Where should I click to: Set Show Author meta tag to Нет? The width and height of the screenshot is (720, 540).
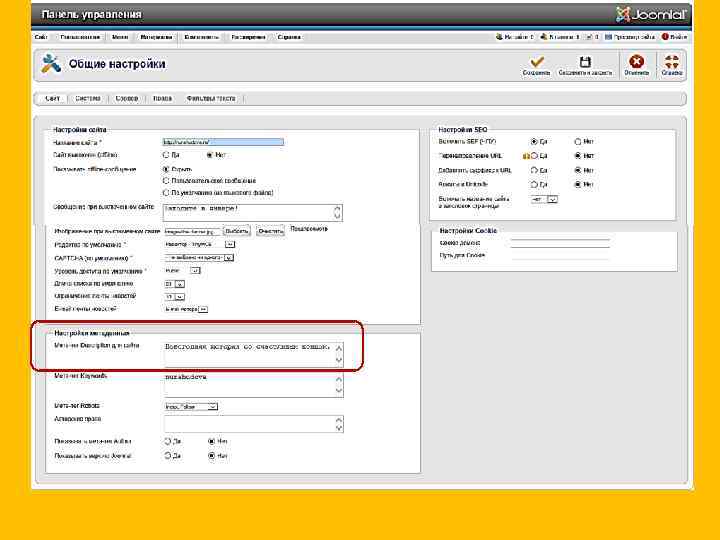coord(211,442)
